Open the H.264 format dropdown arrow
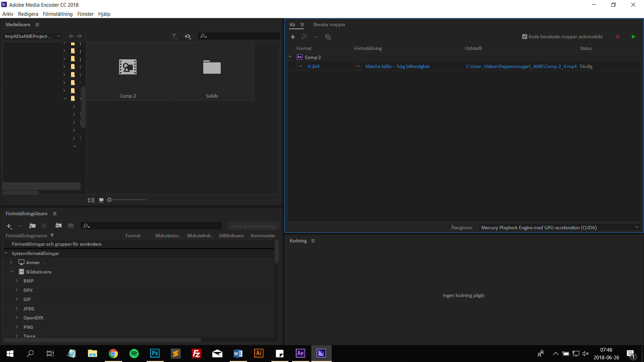 click(300, 66)
